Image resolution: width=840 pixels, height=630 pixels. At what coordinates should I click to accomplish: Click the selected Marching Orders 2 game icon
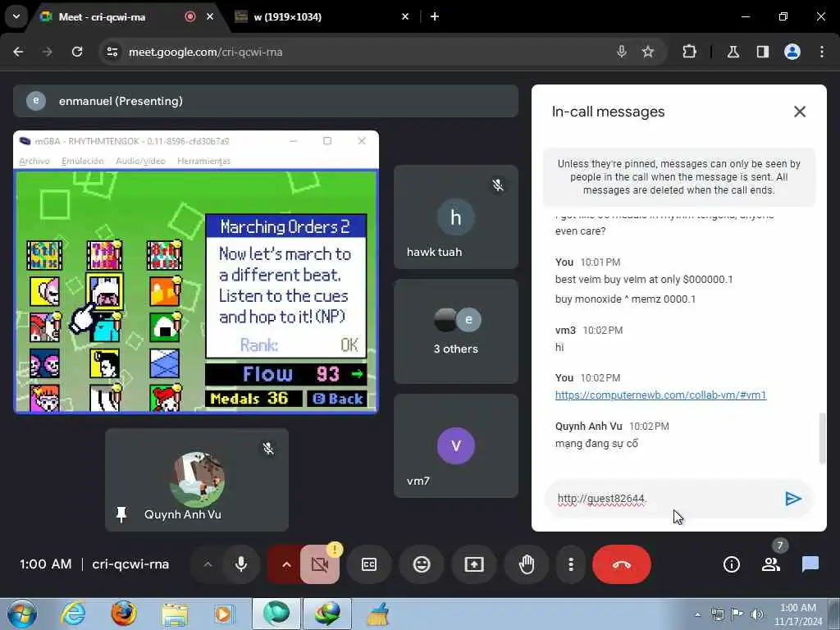(104, 291)
